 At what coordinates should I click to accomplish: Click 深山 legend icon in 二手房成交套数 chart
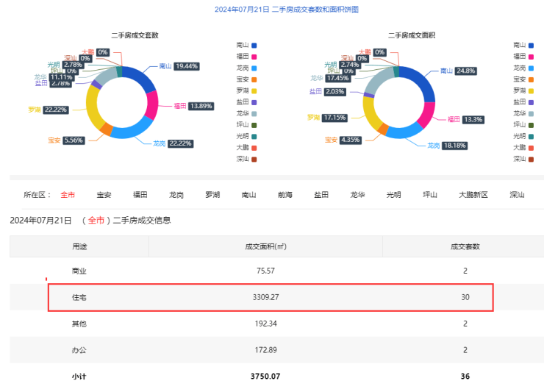coord(254,159)
